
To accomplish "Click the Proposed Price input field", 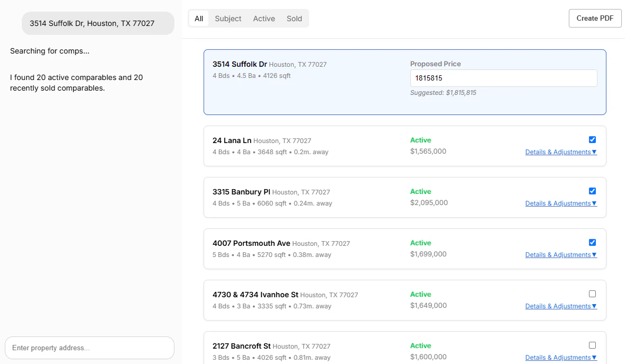I will [503, 78].
